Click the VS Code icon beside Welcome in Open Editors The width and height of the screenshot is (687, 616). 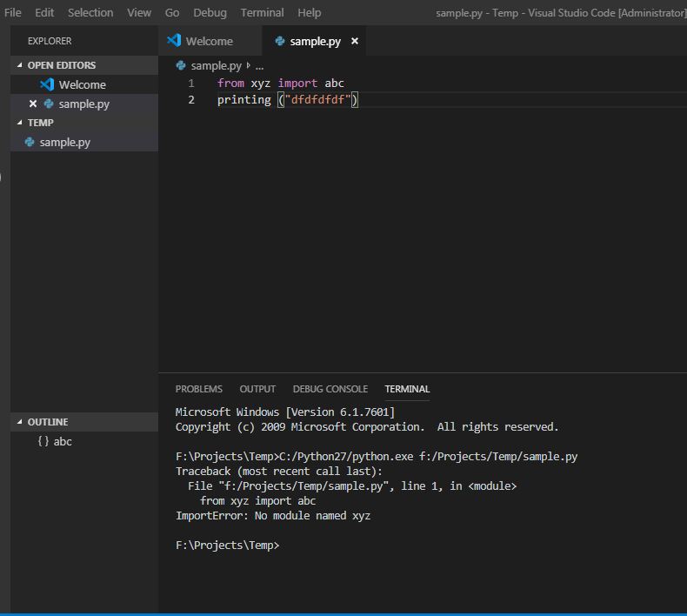(47, 84)
